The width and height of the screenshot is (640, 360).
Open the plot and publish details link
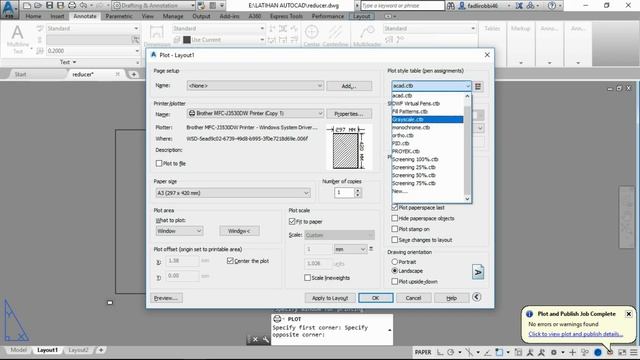pos(576,334)
